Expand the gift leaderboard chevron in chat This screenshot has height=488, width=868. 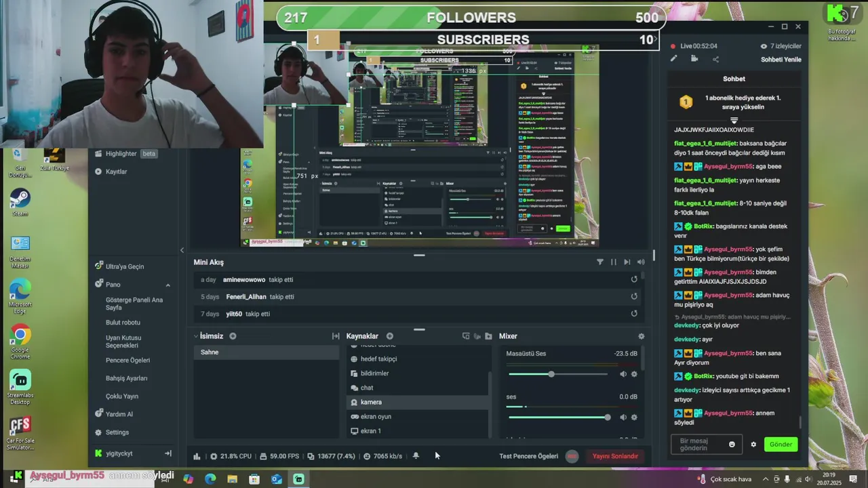pos(734,121)
